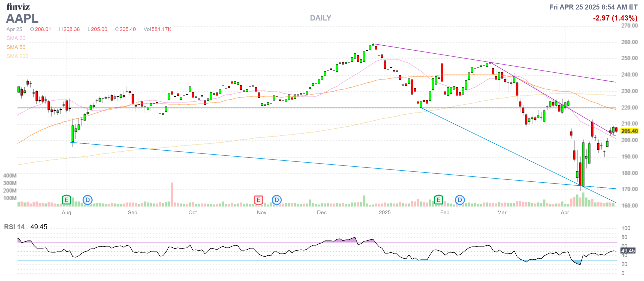Image resolution: width=644 pixels, height=281 pixels.
Task: Click the -2.97 (1.43%) price change text
Action: click(615, 18)
